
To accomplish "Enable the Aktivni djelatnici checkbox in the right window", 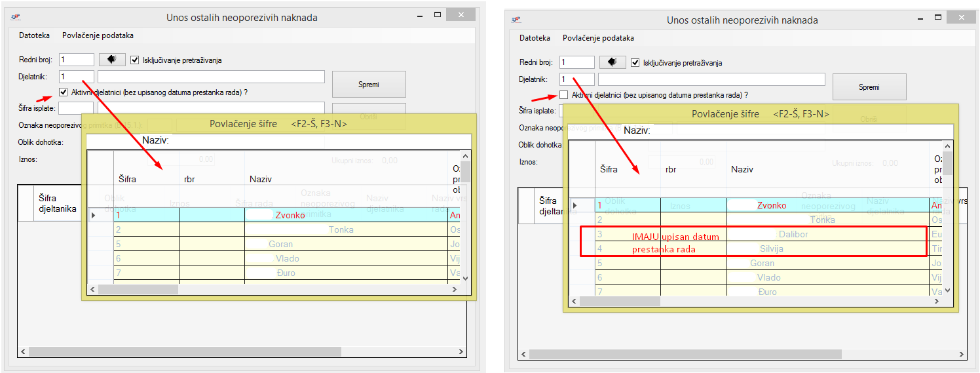I will click(x=563, y=95).
